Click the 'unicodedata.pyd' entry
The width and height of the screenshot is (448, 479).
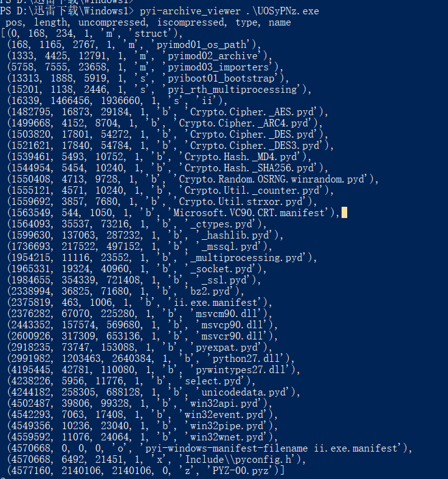coord(154,392)
